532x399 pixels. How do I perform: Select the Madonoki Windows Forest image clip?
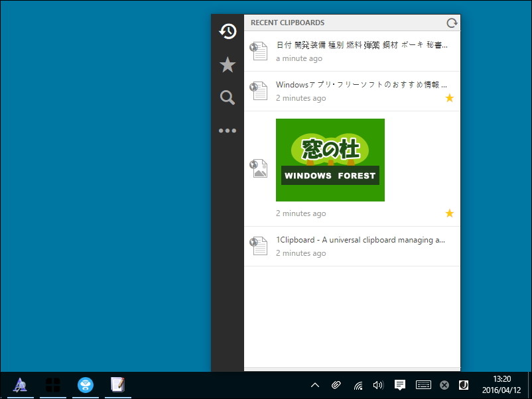[330, 160]
